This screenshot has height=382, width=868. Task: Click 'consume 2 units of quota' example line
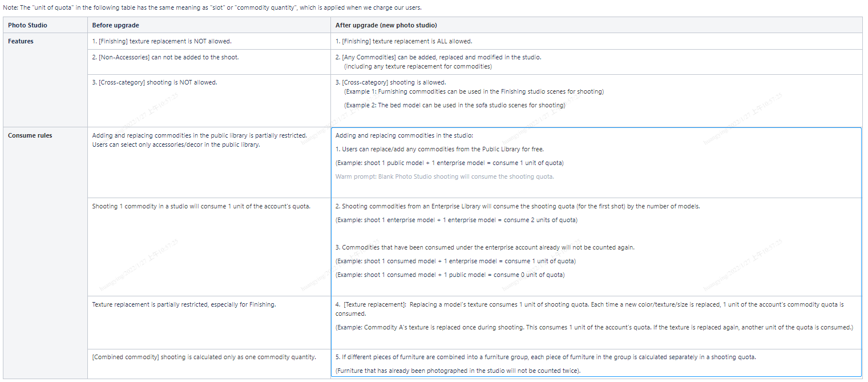coord(456,220)
